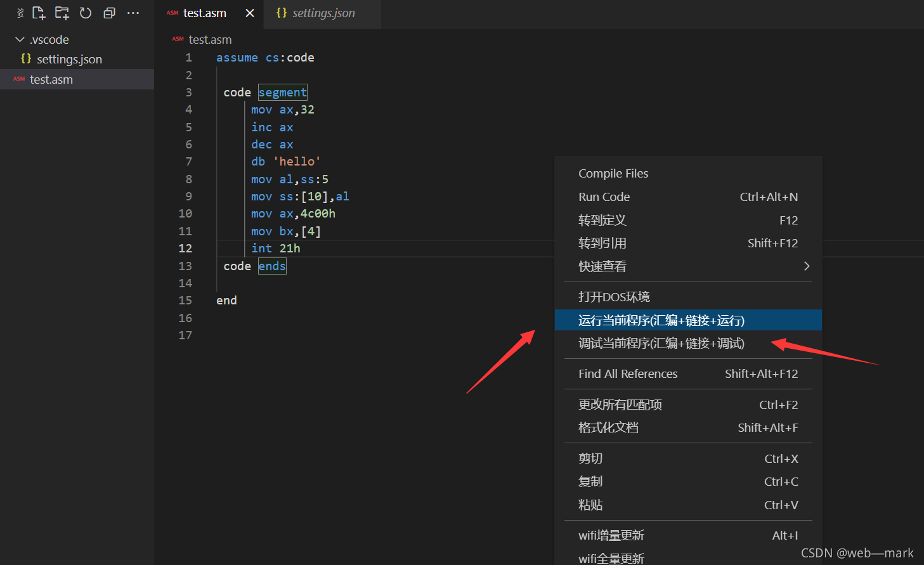Choose 打开DOS环境 from the menu
The image size is (924, 565).
click(688, 297)
